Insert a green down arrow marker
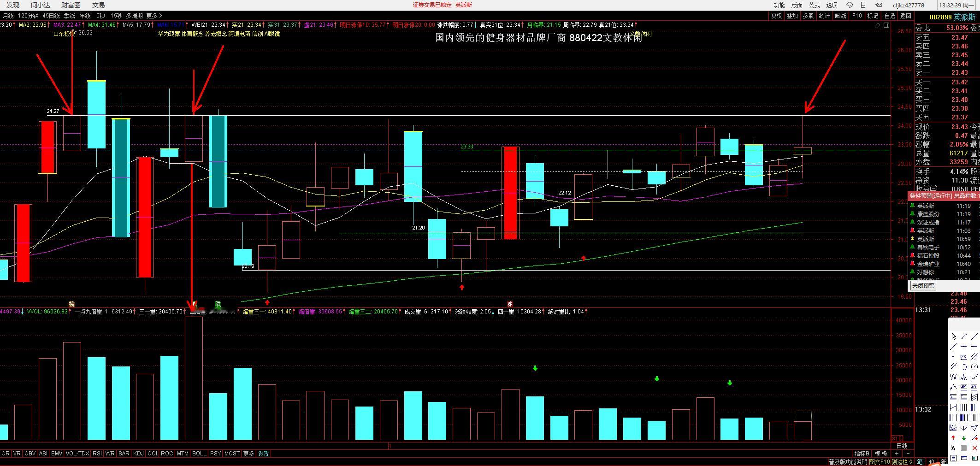 pos(964,438)
